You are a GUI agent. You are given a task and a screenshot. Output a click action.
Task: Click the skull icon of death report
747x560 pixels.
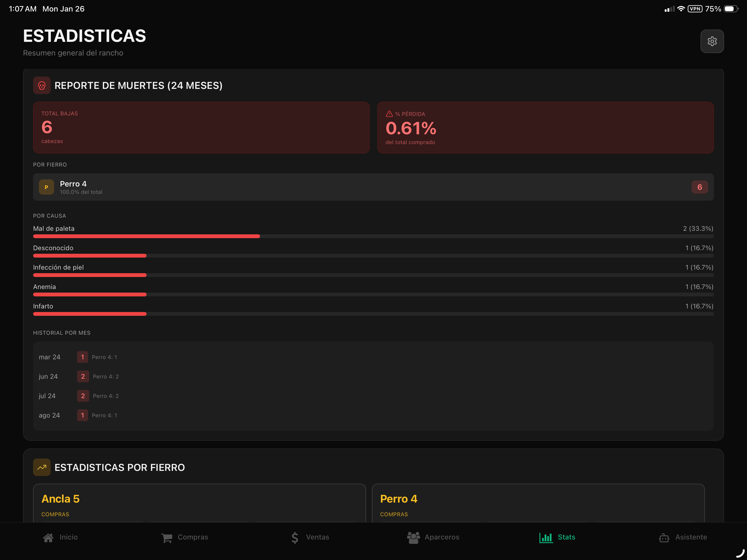click(x=42, y=86)
